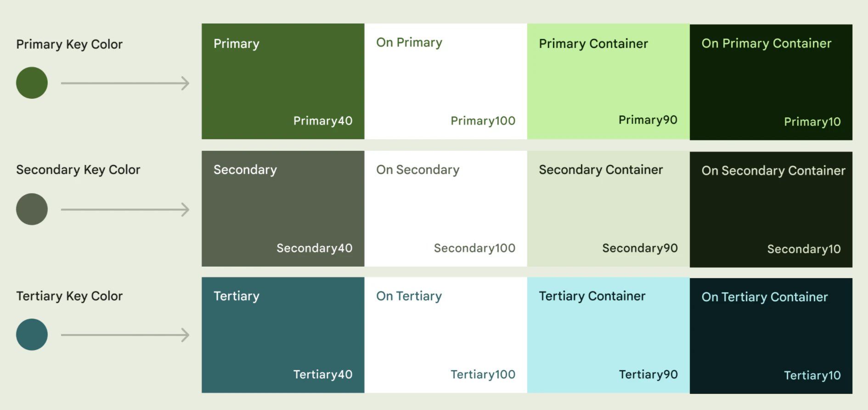Select the white On Primary swatch
The height and width of the screenshot is (410, 868).
tap(446, 81)
